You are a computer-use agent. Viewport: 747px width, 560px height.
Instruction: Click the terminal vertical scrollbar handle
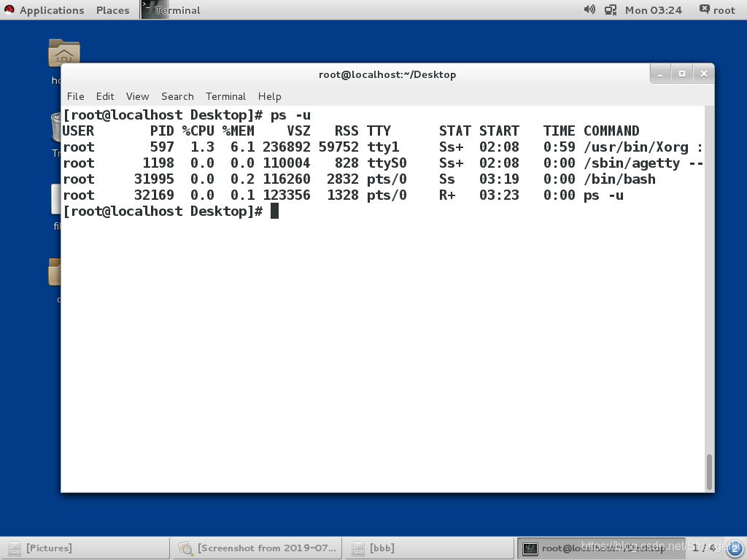coord(709,472)
